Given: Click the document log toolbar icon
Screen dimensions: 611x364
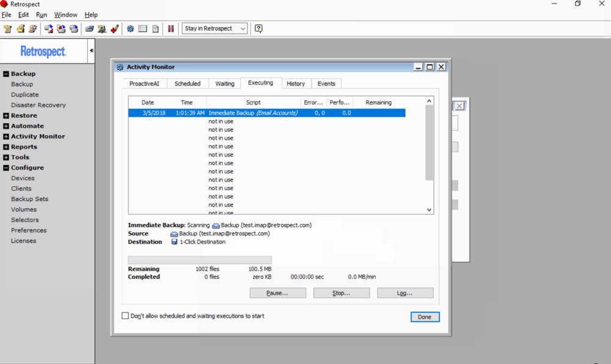Looking at the screenshot, I should tap(155, 29).
